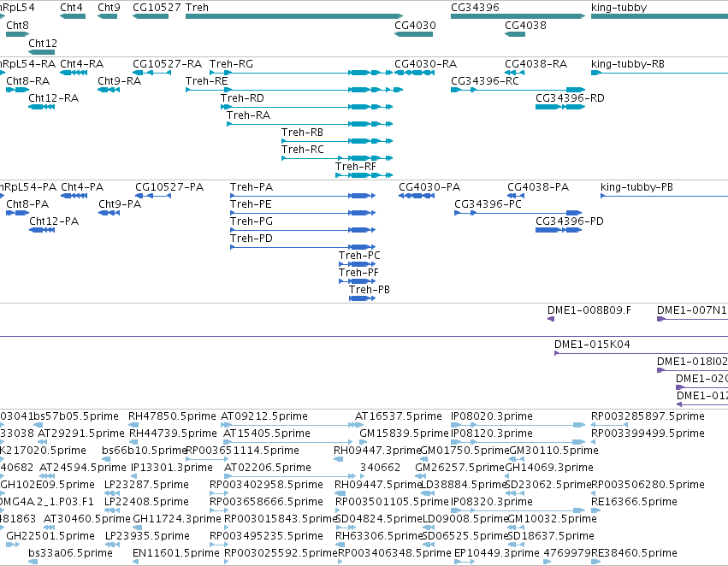Select the Cht9 gene label

(109, 8)
